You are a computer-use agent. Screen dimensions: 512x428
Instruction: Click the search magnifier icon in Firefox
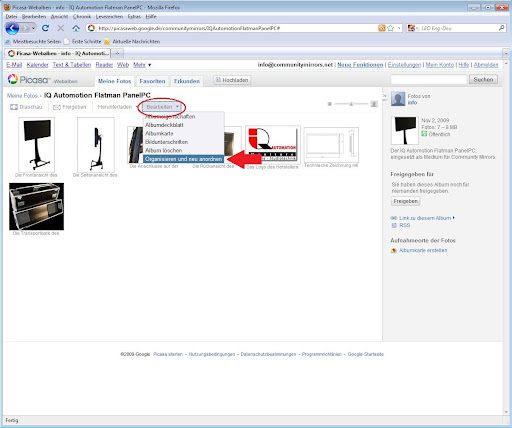coord(501,28)
